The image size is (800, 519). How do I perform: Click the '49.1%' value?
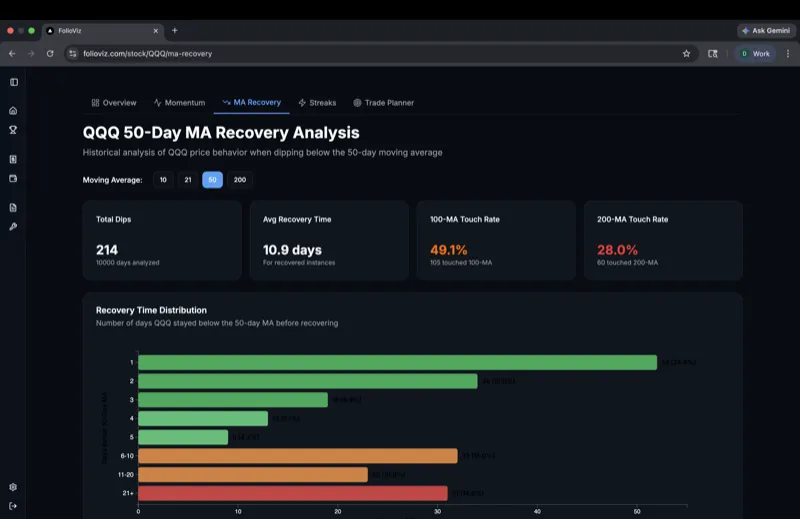coord(448,250)
